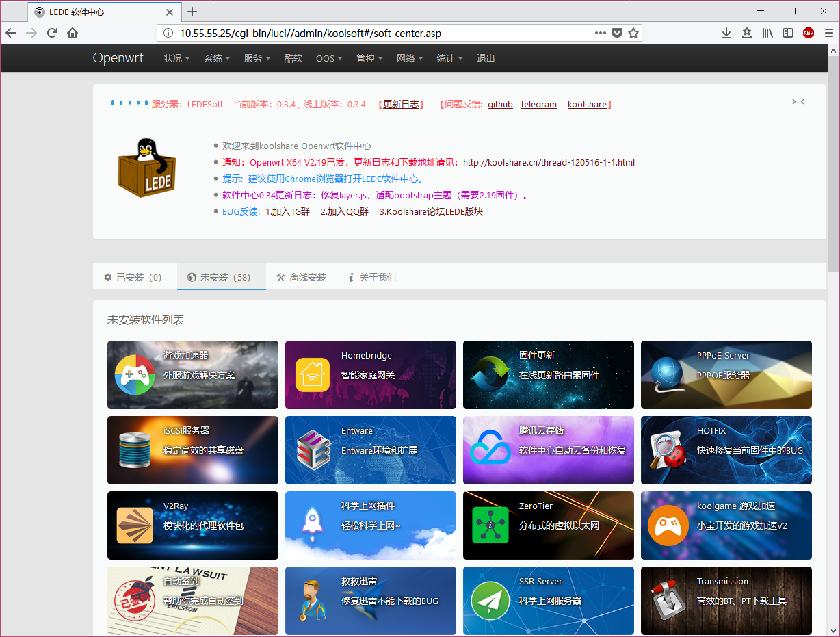The image size is (840, 637).
Task: Click the Entware layered logo icon
Action: 313,450
